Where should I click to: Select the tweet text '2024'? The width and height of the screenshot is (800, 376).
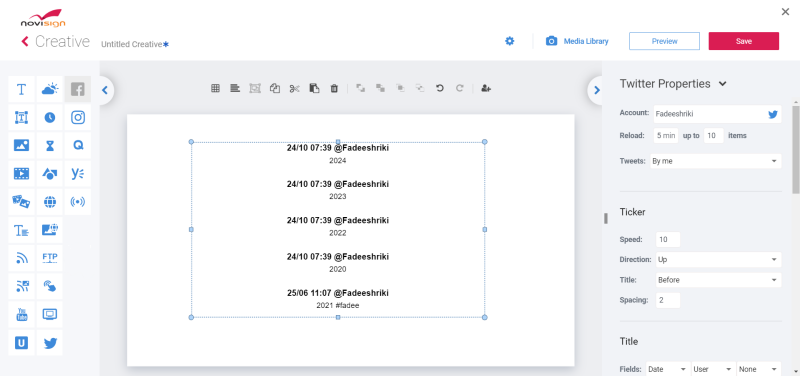(x=338, y=160)
